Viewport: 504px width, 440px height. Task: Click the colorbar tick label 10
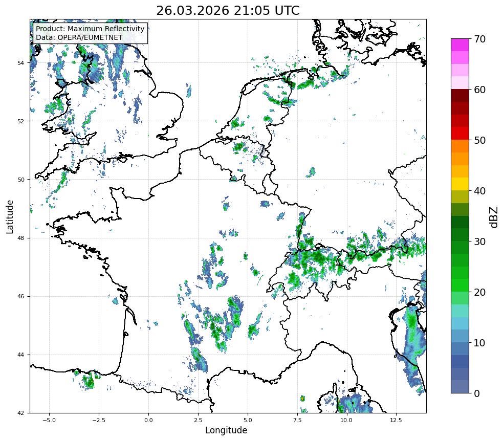tap(479, 343)
